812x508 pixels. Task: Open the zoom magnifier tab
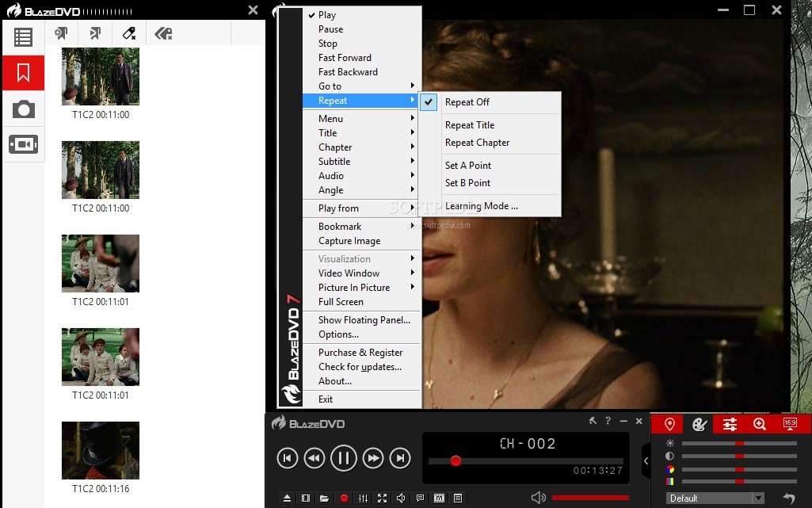[x=760, y=424]
